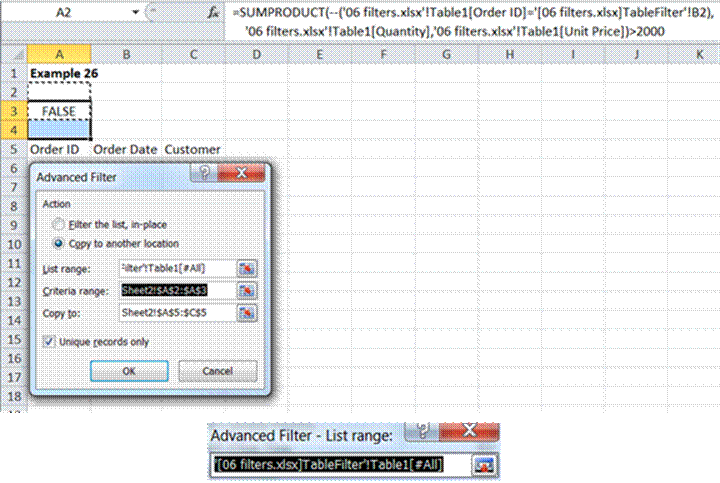Cancel the Advanced Filter dialog

pyautogui.click(x=217, y=371)
